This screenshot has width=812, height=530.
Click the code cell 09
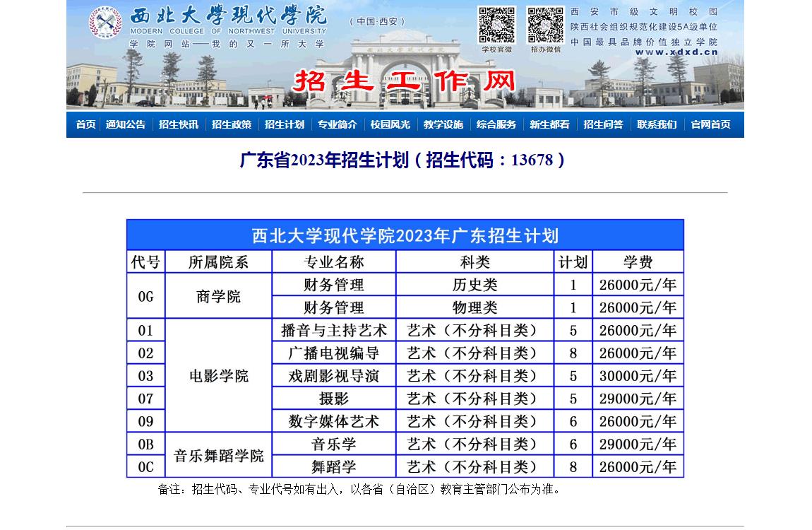coord(145,421)
